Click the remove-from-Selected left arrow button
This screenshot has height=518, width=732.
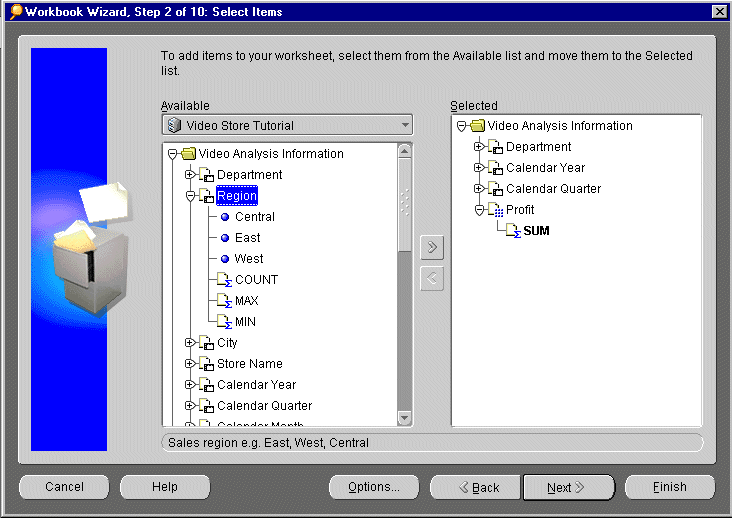click(432, 279)
